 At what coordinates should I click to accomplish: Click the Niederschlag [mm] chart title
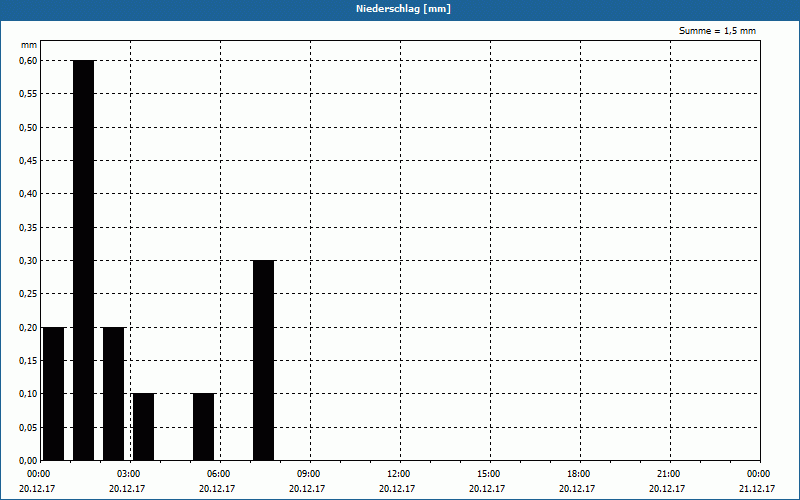(403, 9)
